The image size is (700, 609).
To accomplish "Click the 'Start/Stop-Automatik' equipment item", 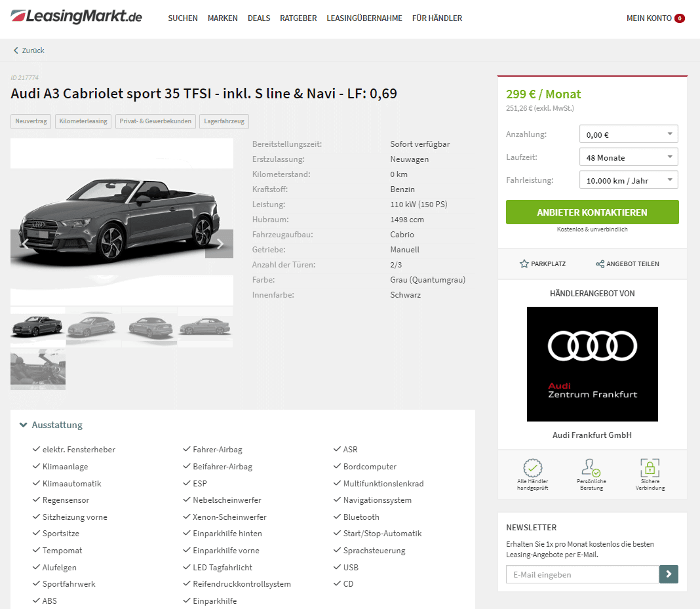I will point(382,534).
